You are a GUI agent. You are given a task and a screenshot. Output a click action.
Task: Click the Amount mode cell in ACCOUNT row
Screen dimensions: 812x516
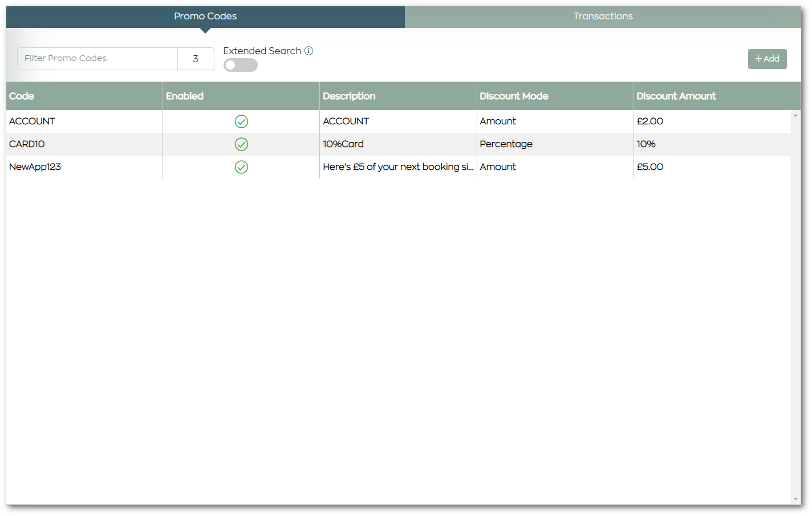click(555, 121)
